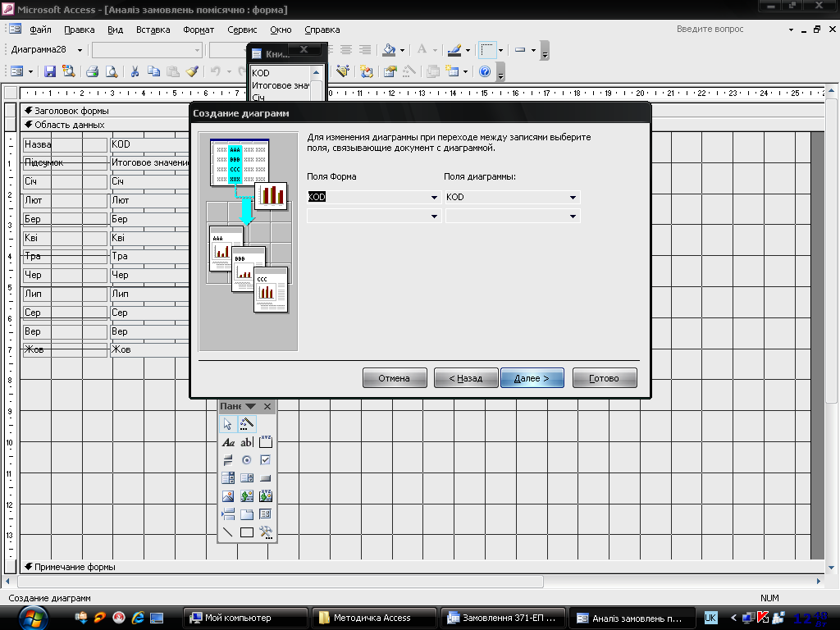Click the Print Preview icon
840x630 pixels.
[111, 71]
